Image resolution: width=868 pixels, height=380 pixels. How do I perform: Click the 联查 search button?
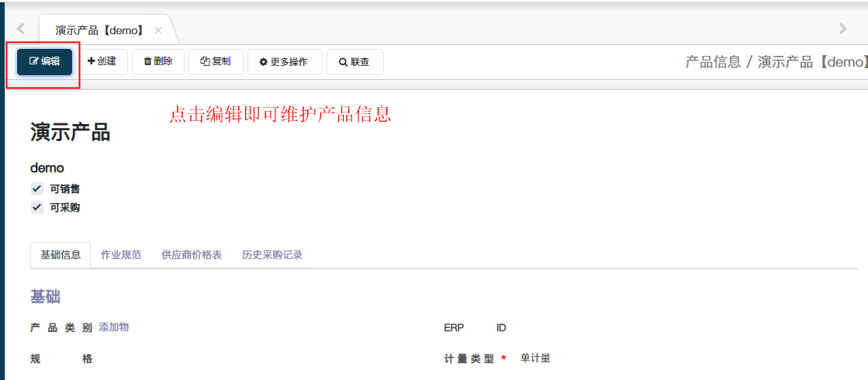(354, 62)
